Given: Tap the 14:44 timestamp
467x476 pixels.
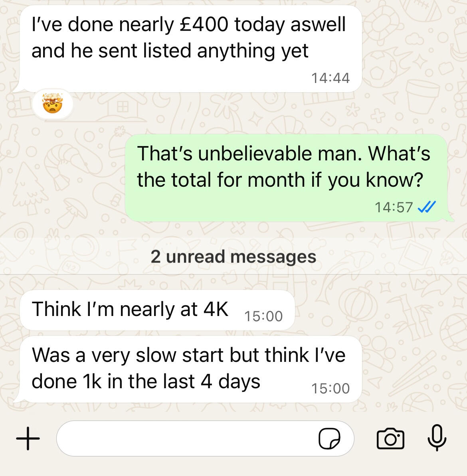Looking at the screenshot, I should (330, 78).
